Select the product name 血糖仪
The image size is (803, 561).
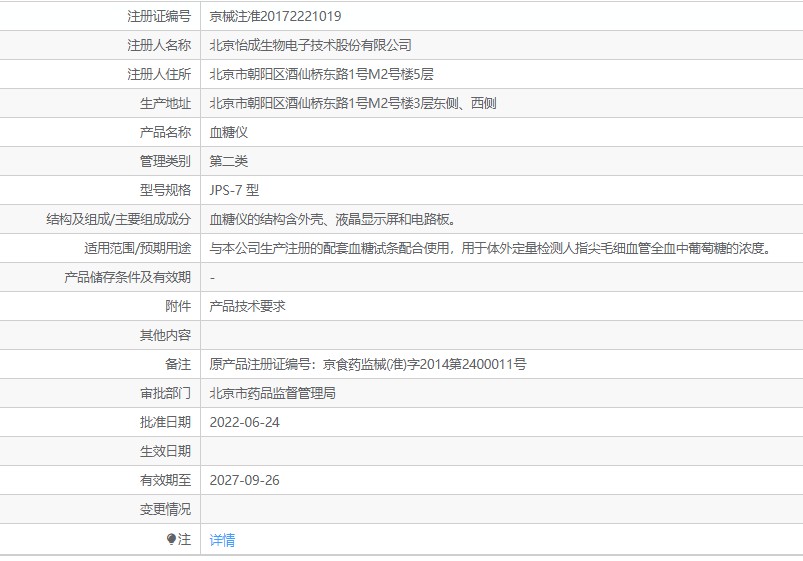[228, 132]
